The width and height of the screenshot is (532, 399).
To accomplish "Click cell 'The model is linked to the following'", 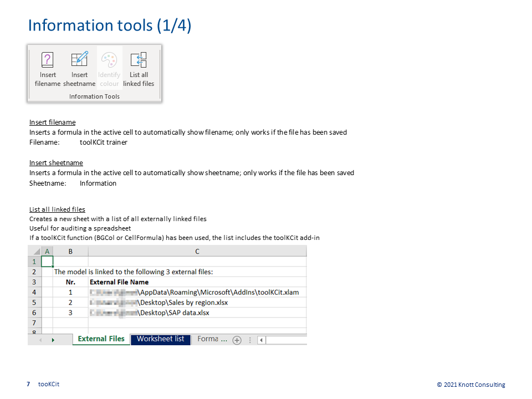I will 134,272.
